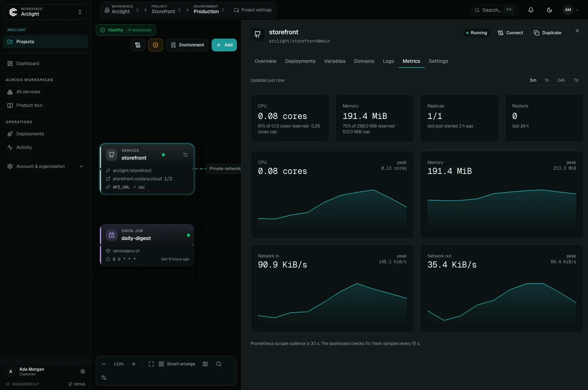Screen dimensions: 588x390
Task: Open the AM user avatar menu
Action: pyautogui.click(x=571, y=10)
